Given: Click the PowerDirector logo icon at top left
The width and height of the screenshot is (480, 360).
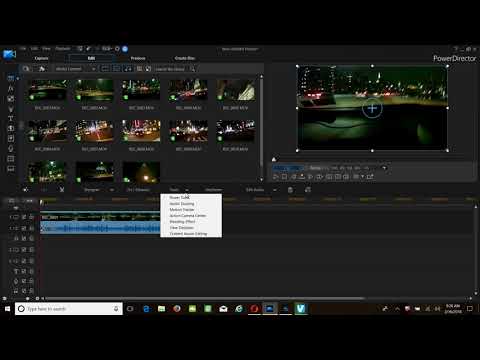Looking at the screenshot, I should tap(10, 54).
